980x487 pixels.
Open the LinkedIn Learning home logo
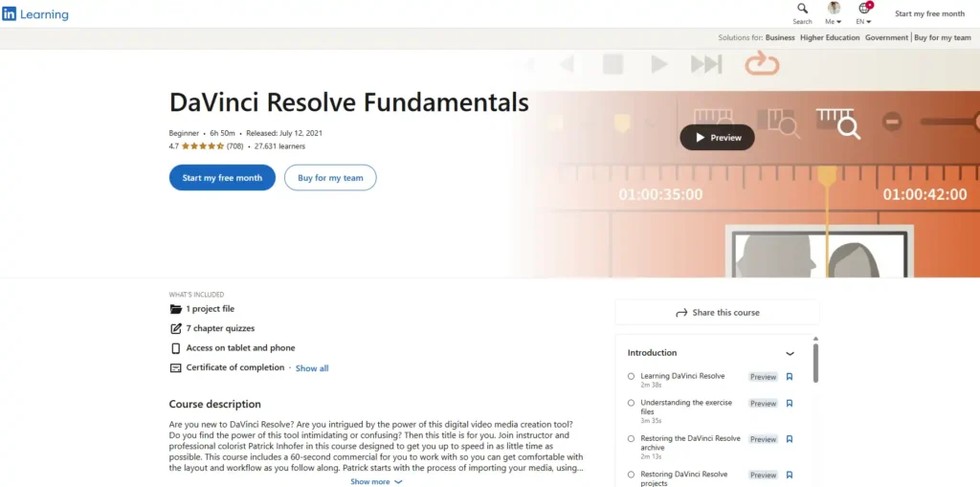click(x=35, y=13)
